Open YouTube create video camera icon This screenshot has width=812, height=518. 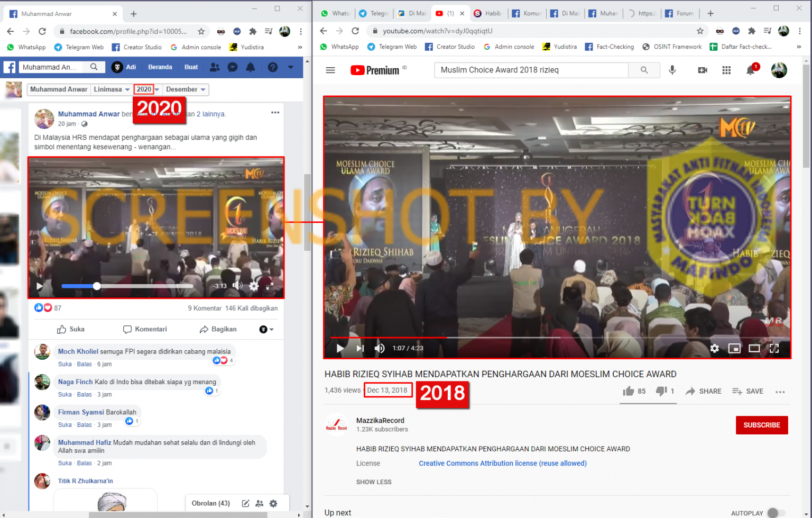point(703,70)
